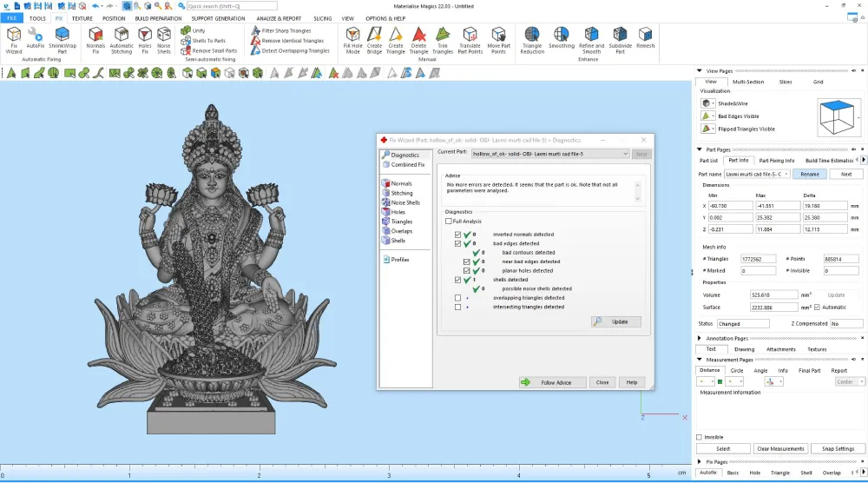
Task: Open the TOOLS ribbon tab
Action: click(37, 18)
